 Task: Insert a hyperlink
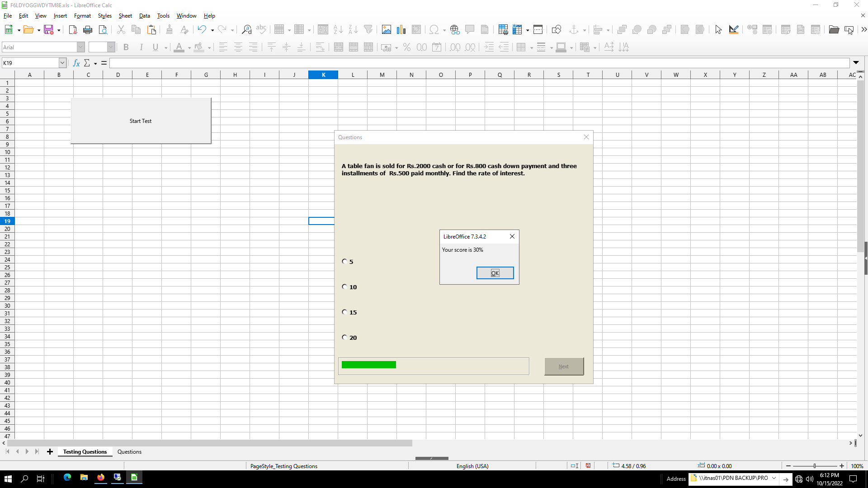pyautogui.click(x=455, y=29)
